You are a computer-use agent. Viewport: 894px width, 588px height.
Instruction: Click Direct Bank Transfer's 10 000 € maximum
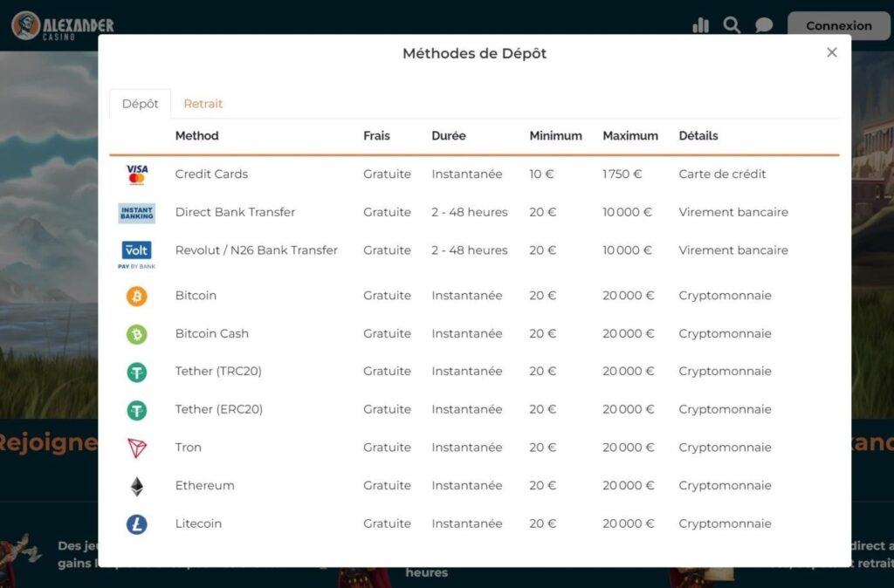[627, 212]
